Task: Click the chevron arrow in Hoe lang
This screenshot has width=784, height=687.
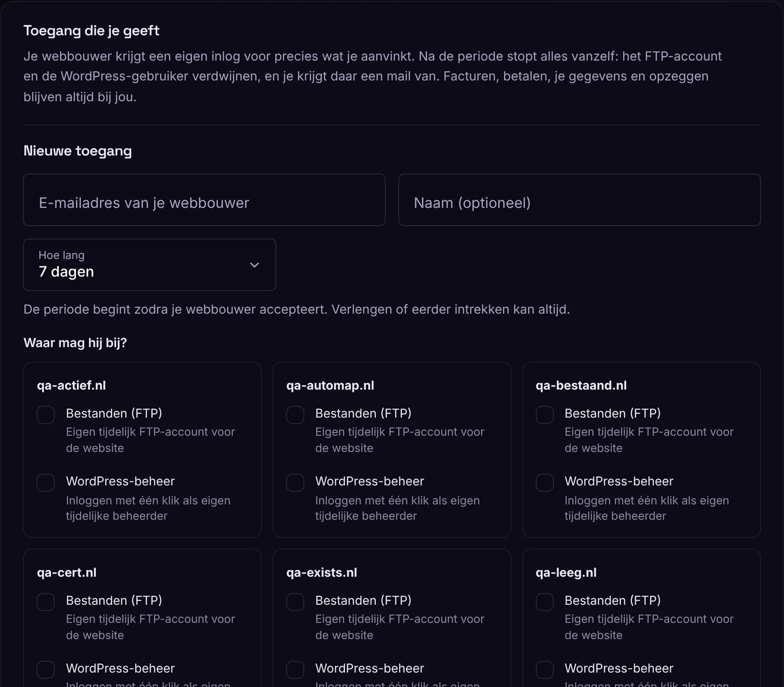Action: pyautogui.click(x=254, y=265)
